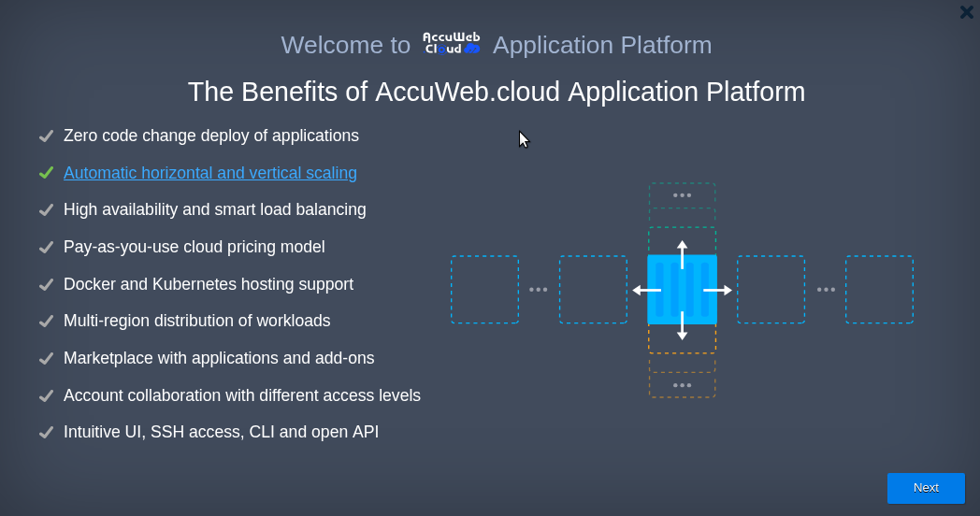Select 'Zero code change deploy of applications'

[x=211, y=136]
